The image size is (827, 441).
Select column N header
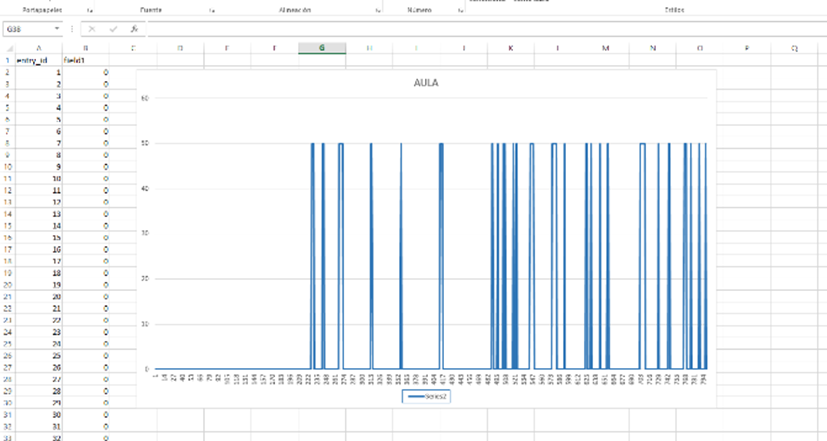point(652,48)
